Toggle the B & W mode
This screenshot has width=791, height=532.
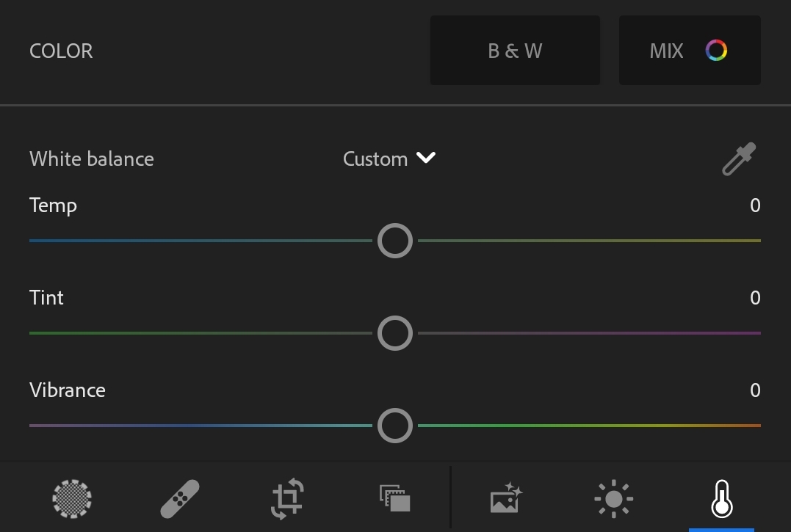(515, 51)
